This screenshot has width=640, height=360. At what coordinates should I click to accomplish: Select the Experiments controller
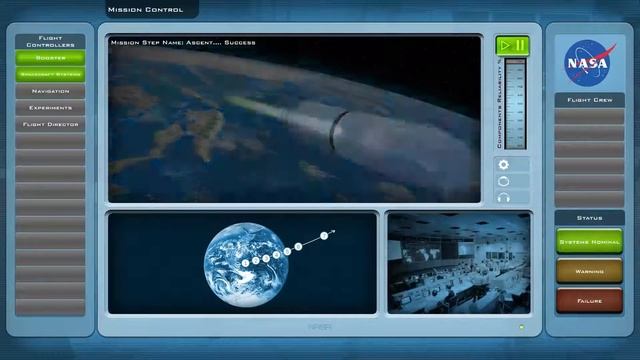[x=50, y=108]
